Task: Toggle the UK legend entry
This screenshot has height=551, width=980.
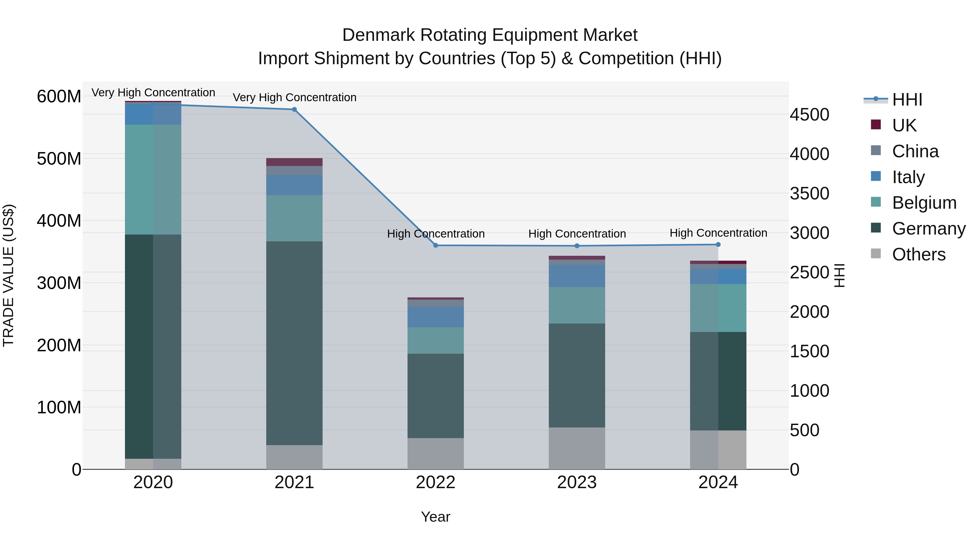Action: pyautogui.click(x=894, y=125)
